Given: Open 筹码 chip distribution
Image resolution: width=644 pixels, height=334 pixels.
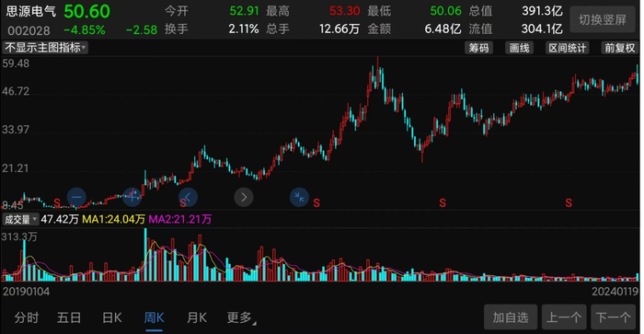Looking at the screenshot, I should coord(479,48).
